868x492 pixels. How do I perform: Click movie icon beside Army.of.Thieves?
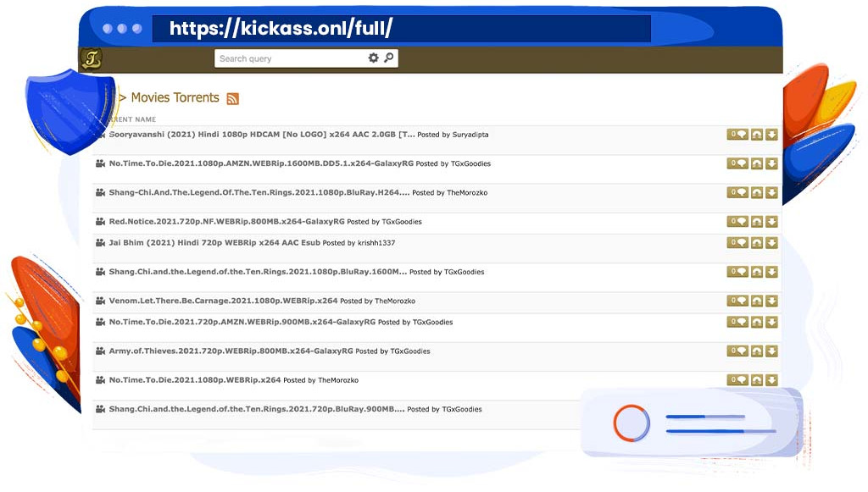tap(100, 351)
